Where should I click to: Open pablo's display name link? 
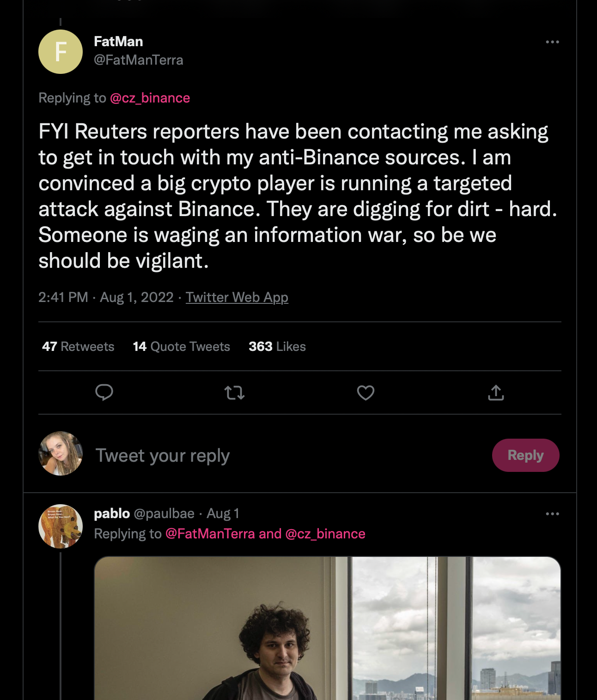[112, 513]
